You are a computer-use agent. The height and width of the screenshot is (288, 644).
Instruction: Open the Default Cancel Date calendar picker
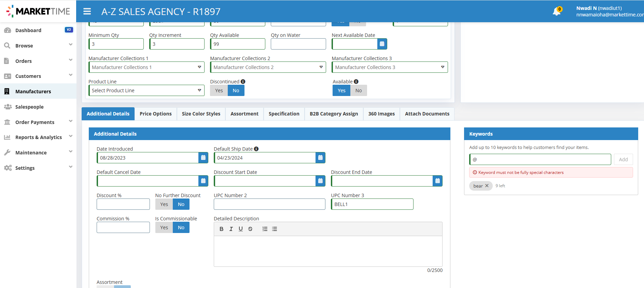pos(203,181)
